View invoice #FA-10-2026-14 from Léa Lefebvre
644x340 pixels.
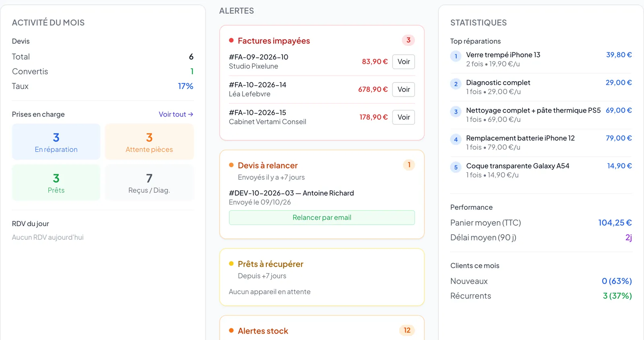[403, 89]
